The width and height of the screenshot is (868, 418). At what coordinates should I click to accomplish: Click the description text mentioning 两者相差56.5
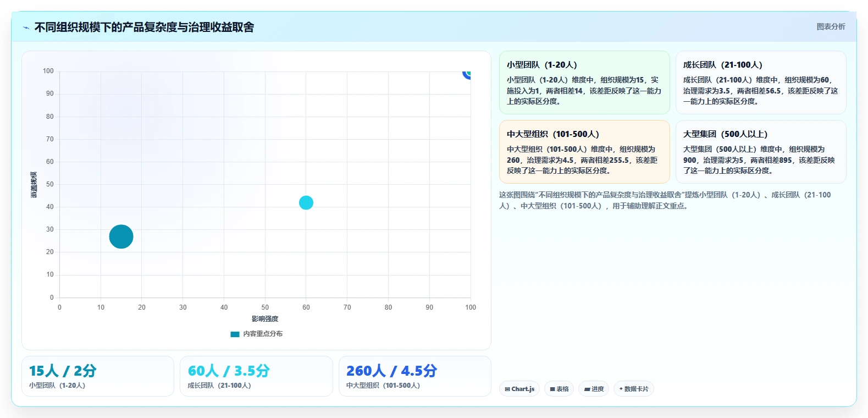761,91
